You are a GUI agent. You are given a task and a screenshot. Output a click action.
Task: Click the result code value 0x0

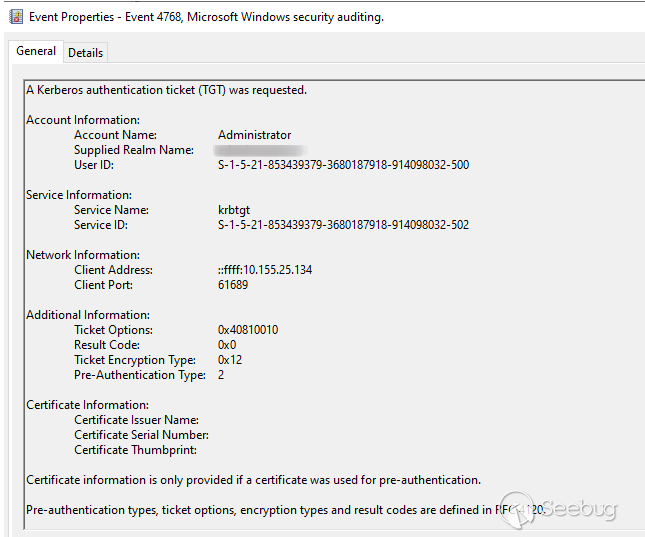click(229, 345)
